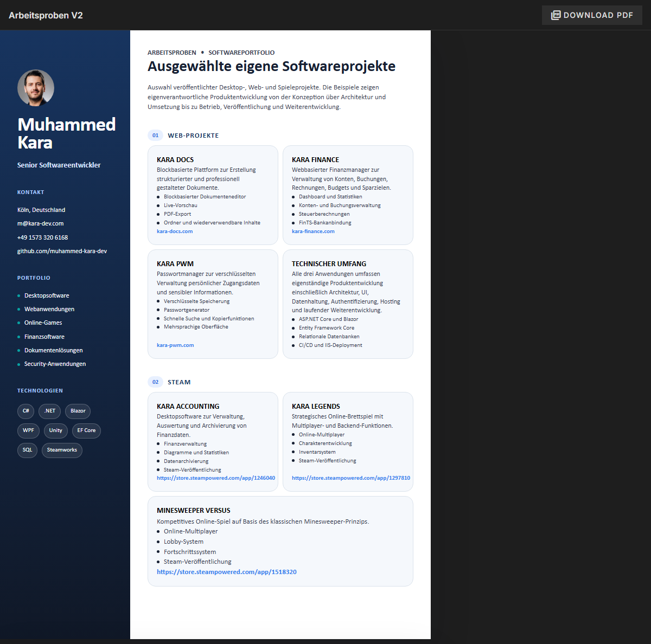Click the KARA ACCOUNTING card title

[x=188, y=407]
